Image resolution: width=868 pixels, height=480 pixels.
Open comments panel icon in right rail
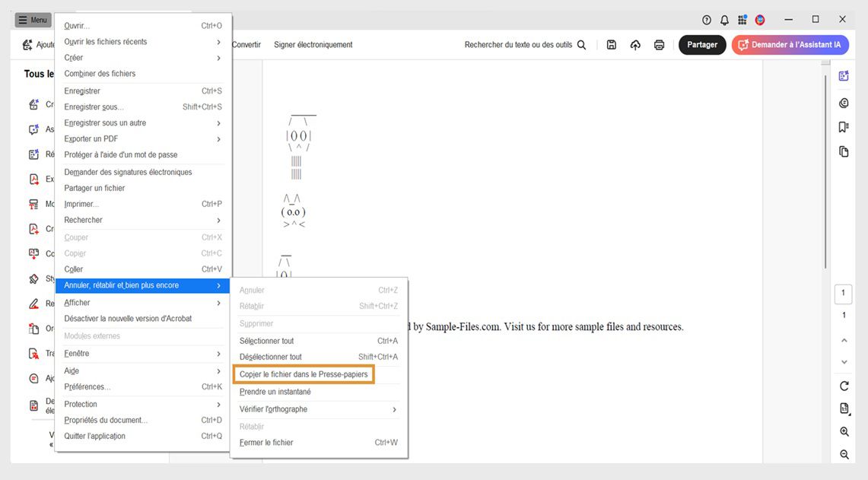844,103
